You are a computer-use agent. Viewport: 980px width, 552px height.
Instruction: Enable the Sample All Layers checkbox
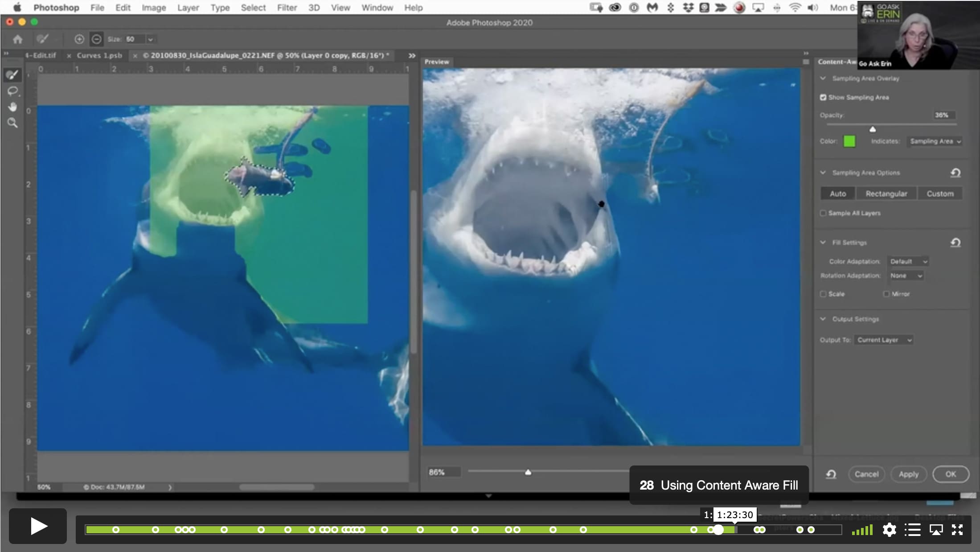(823, 213)
